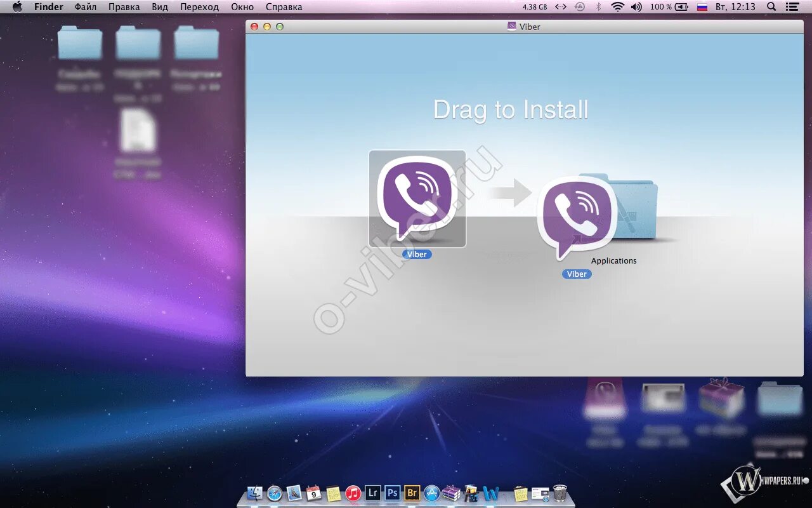Open the Trash in the Dock
Viewport: 812px width, 508px height.
pyautogui.click(x=560, y=493)
